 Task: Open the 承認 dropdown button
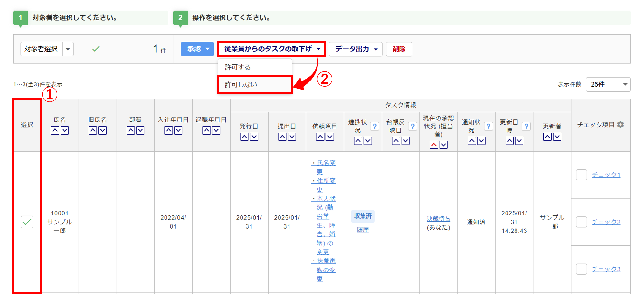point(197,49)
